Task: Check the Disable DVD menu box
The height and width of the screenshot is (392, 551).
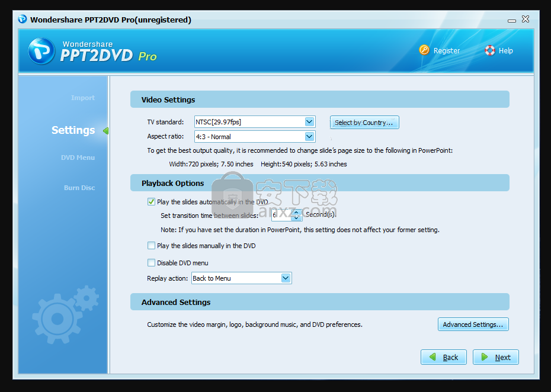Action: [151, 263]
